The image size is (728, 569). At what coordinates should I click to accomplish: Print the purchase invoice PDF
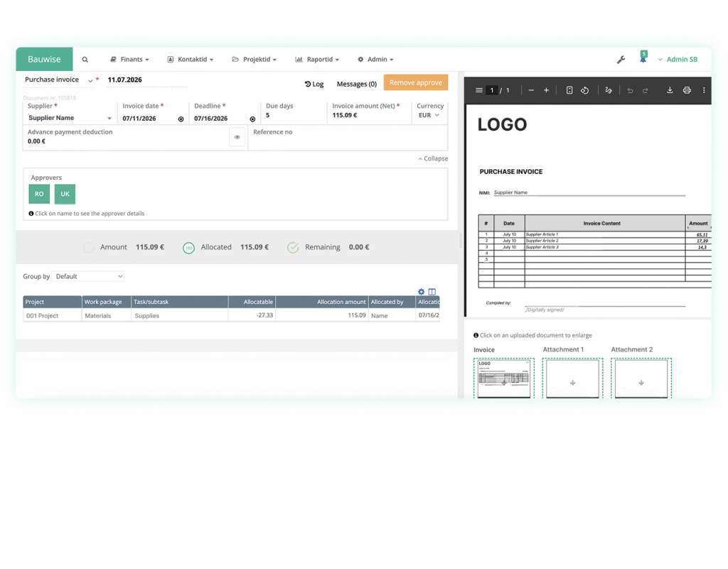pyautogui.click(x=687, y=90)
